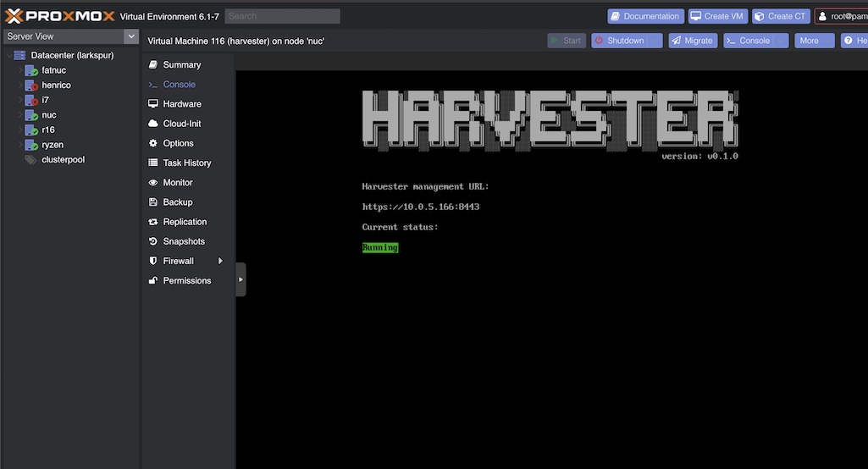Select the ryzen node icon

point(31,145)
